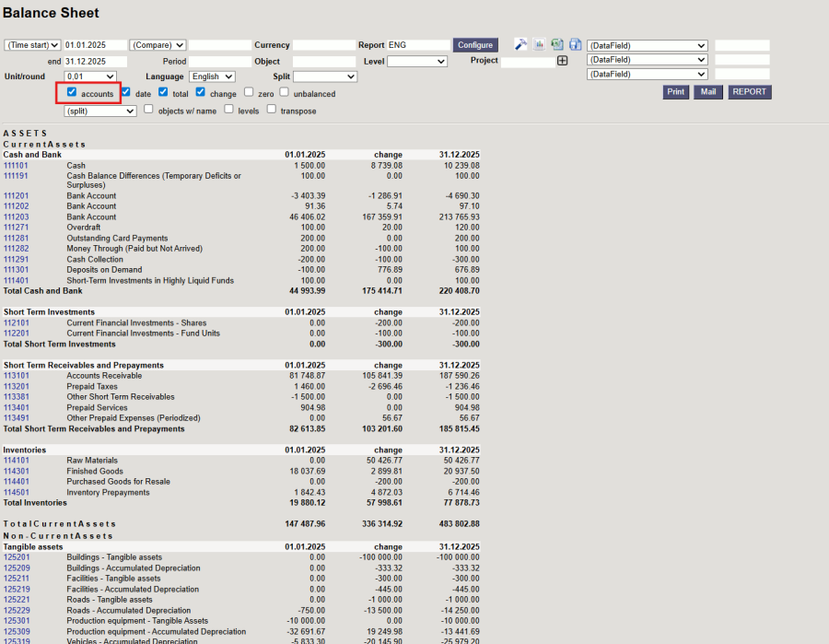829x644 pixels.
Task: Open the bar chart icon
Action: tap(539, 44)
